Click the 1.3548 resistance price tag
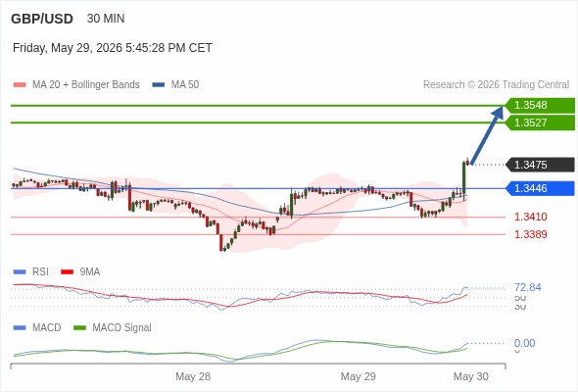Image resolution: width=578 pixels, height=392 pixels. point(540,105)
